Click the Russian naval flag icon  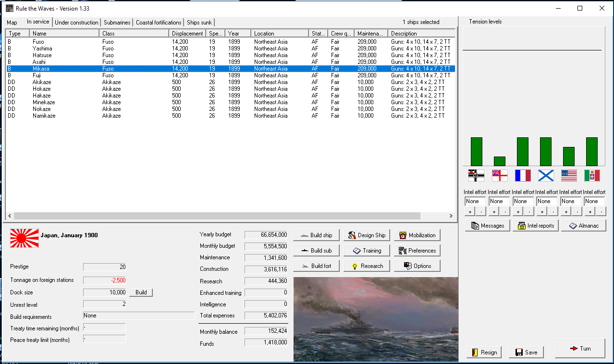[546, 176]
